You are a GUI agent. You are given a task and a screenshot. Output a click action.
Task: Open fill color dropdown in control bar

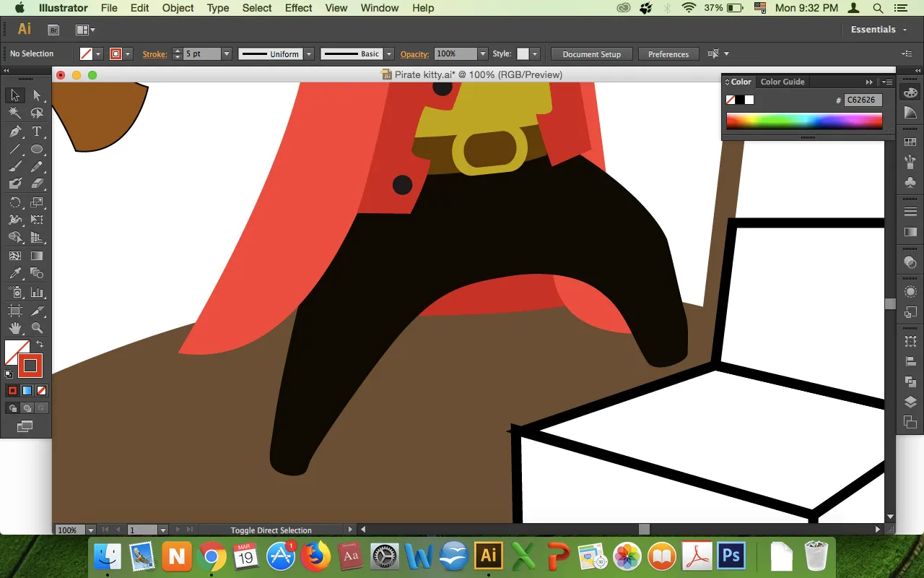(x=98, y=54)
